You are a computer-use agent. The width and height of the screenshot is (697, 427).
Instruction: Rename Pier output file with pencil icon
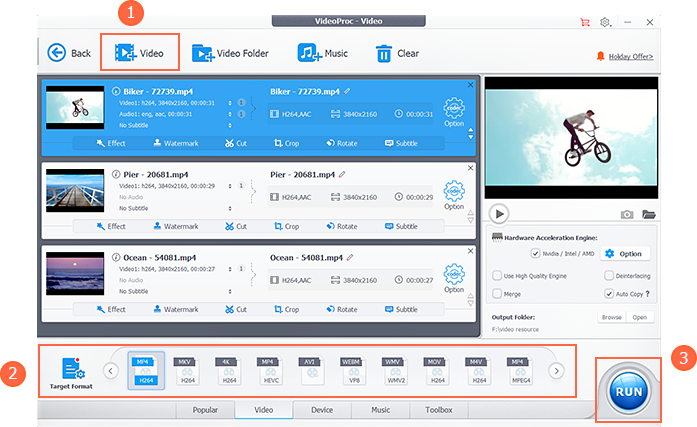point(342,174)
